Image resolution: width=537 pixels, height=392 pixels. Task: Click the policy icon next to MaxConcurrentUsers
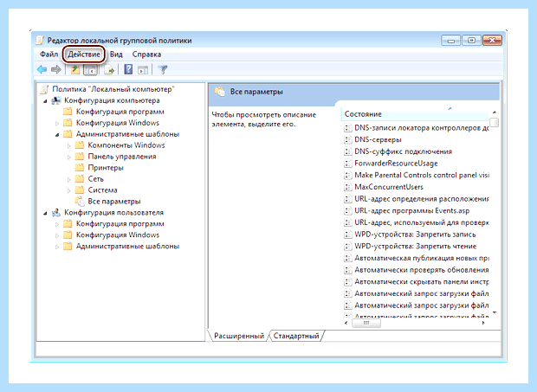point(347,187)
